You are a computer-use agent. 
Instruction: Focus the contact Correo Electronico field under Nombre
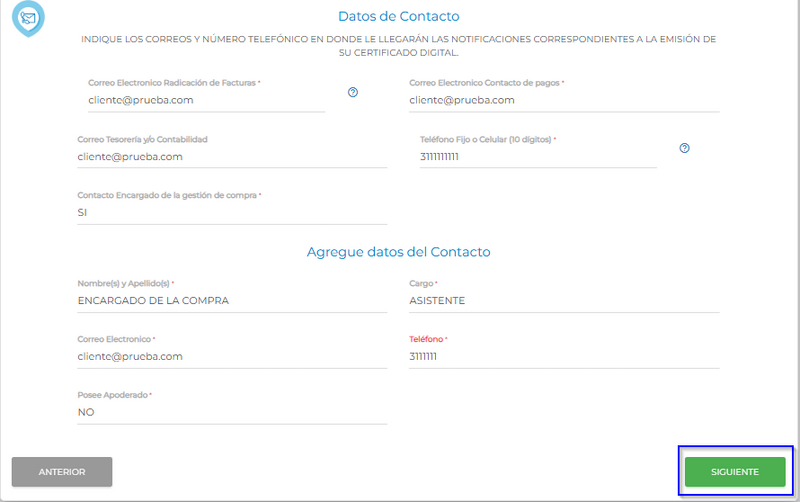click(231, 356)
